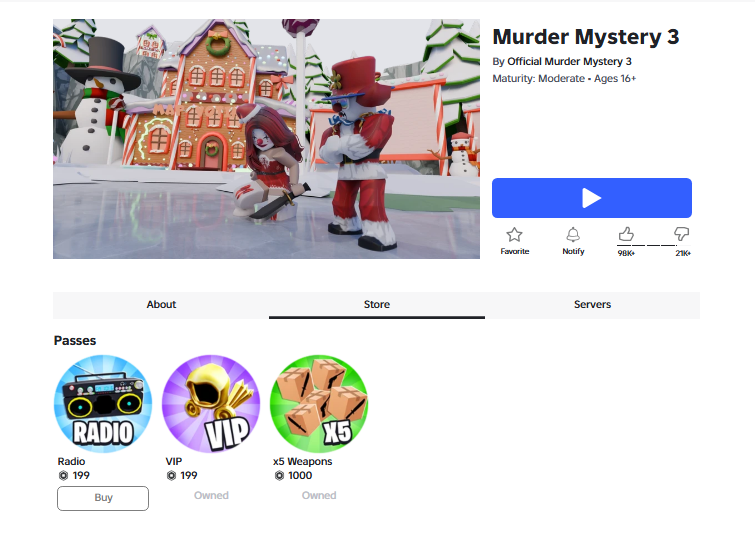
Task: Open Official Murder Mystery 3 creator link
Action: point(569,62)
